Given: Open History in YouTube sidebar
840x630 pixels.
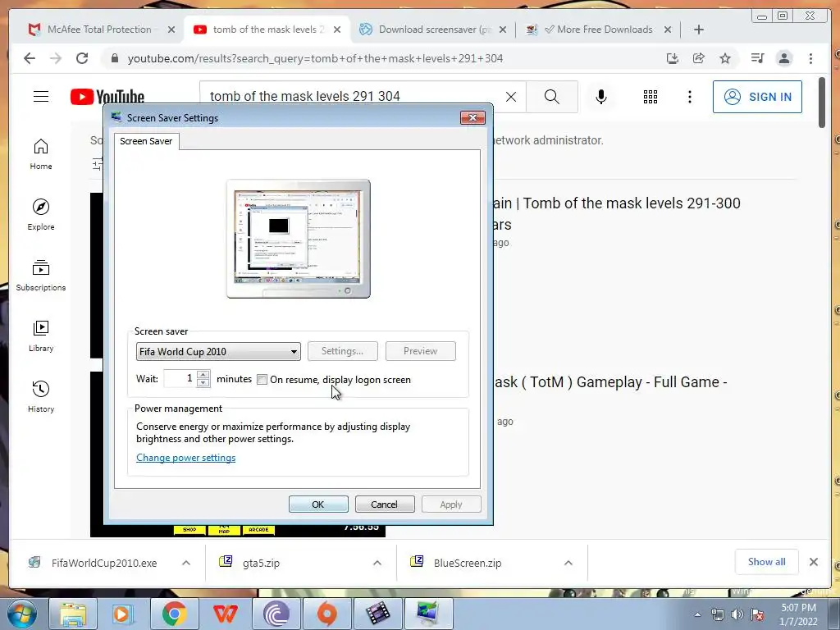Looking at the screenshot, I should tap(41, 396).
